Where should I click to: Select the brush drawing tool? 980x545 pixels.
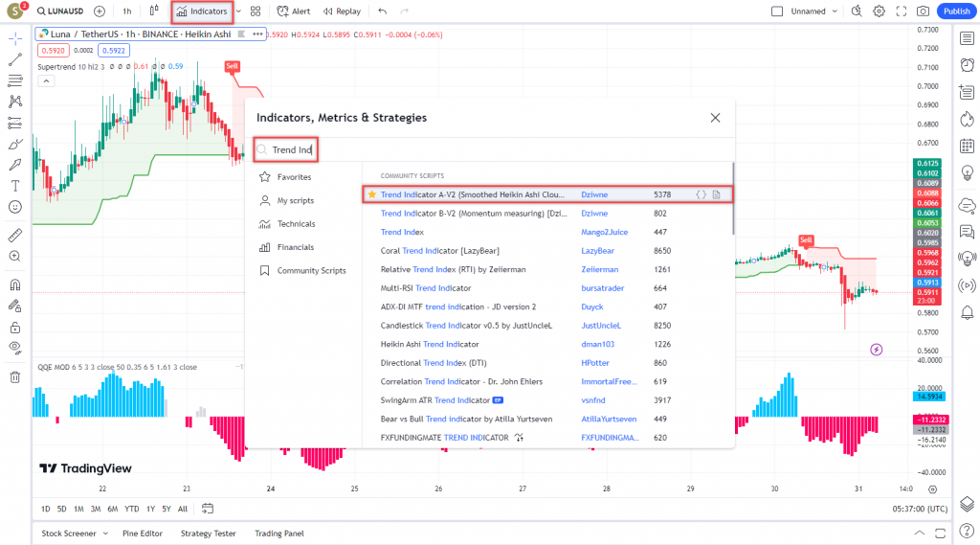(x=15, y=144)
